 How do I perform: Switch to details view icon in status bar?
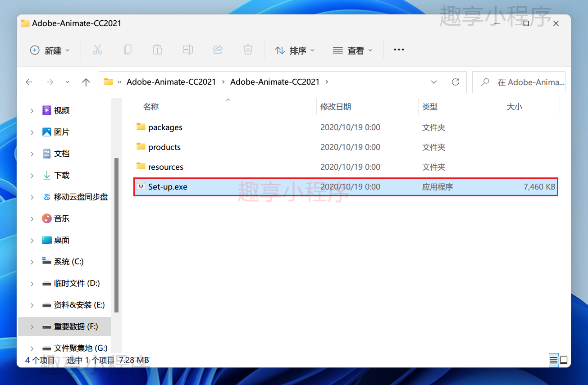pyautogui.click(x=554, y=360)
